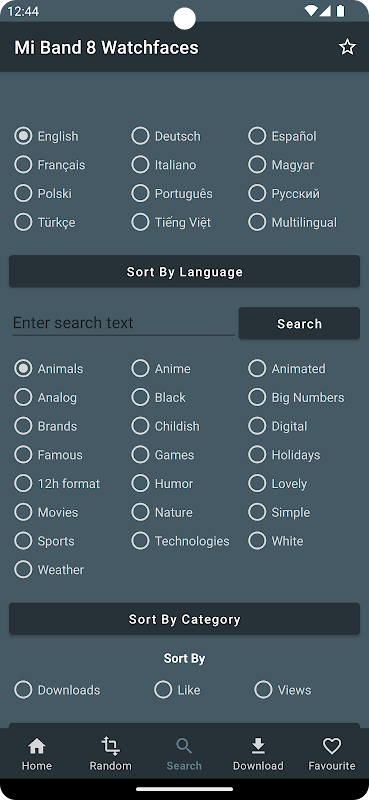Focus the Enter search text field
The height and width of the screenshot is (800, 369).
point(124,323)
